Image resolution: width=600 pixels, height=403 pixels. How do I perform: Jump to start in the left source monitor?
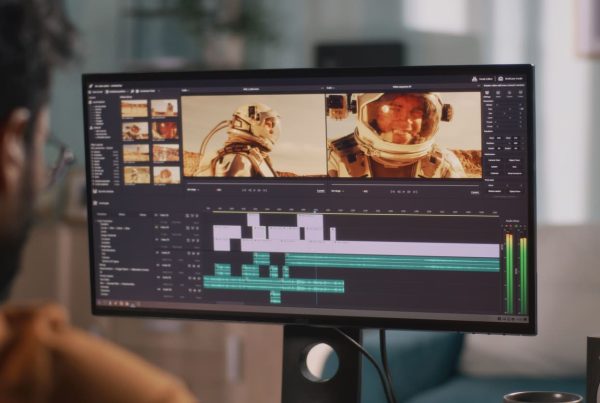(x=244, y=190)
